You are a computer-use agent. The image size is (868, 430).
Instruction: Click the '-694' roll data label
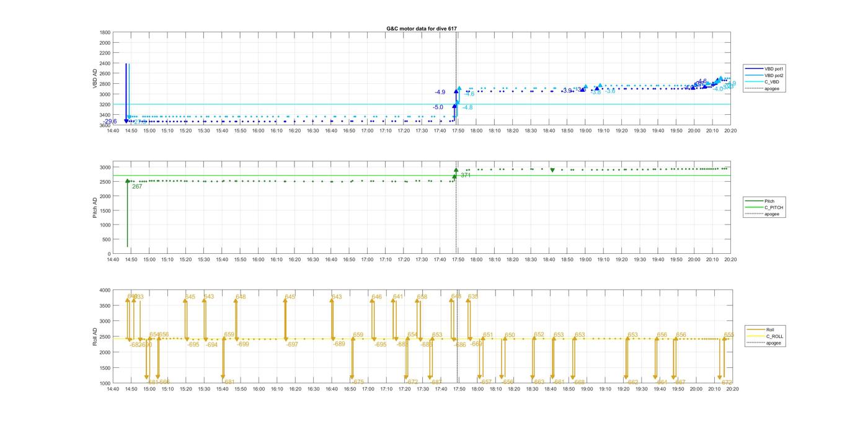point(212,345)
